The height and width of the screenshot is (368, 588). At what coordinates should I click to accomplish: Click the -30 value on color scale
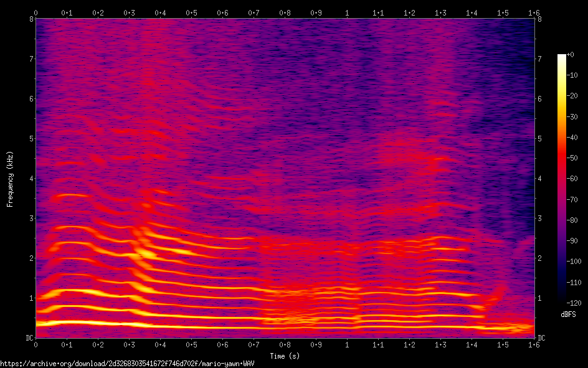(574, 116)
